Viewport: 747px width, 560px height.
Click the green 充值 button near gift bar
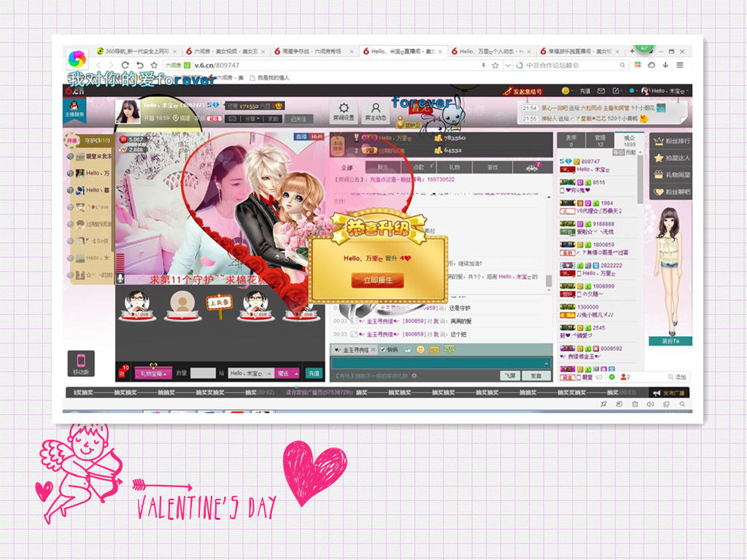coord(314,374)
